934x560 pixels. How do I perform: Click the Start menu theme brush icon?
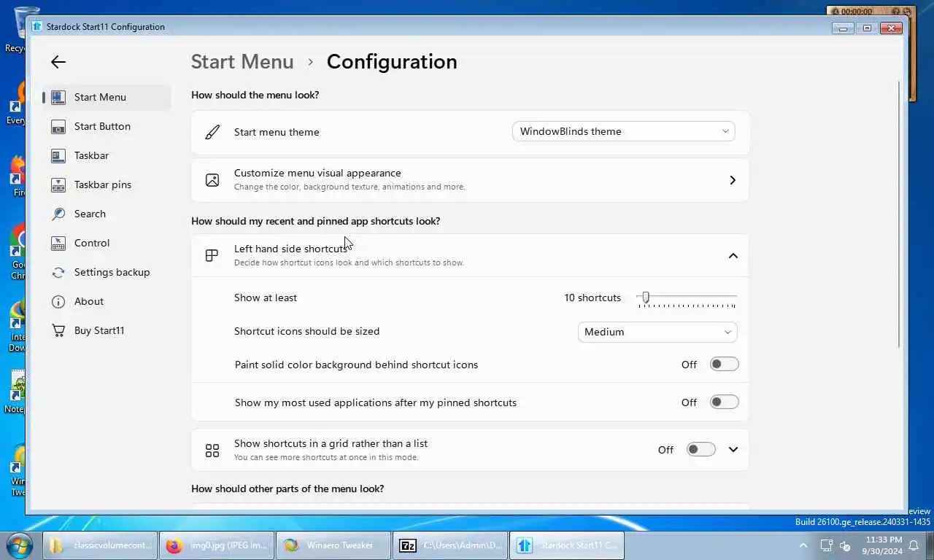click(212, 132)
